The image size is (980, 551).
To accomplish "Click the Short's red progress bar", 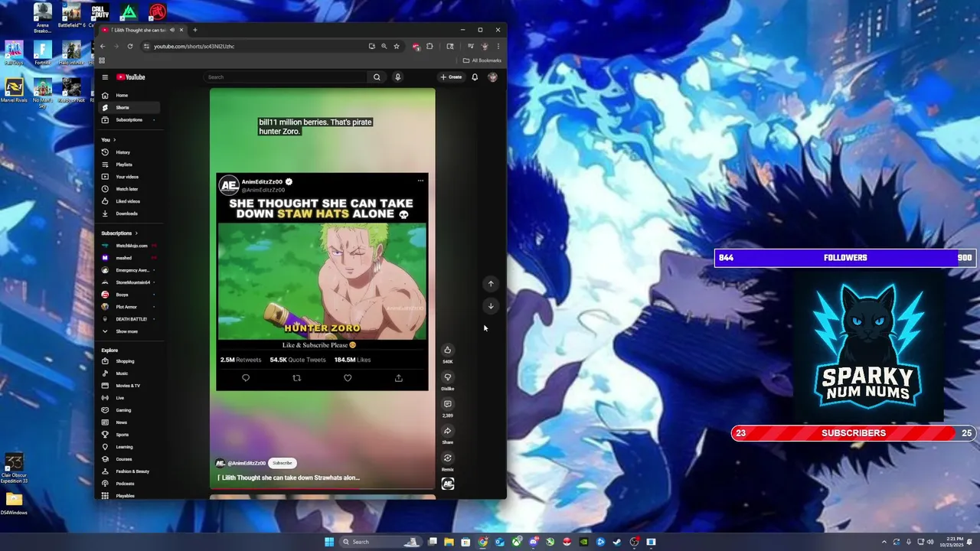I will pos(322,488).
